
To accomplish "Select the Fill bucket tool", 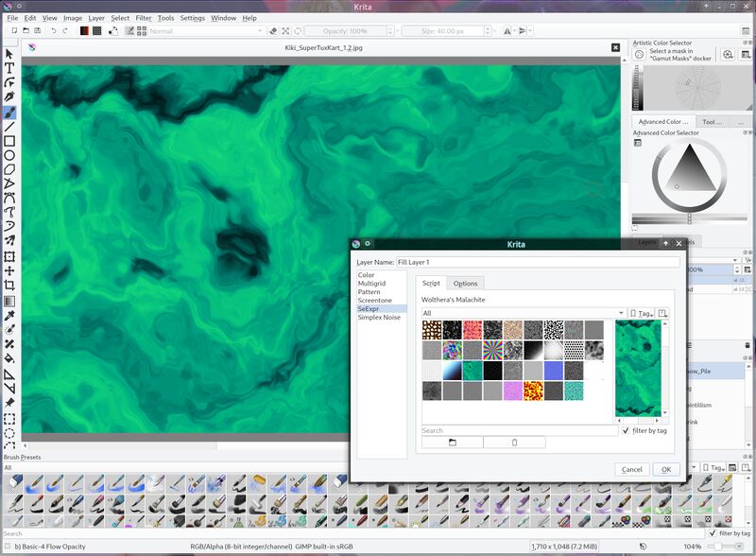I will pyautogui.click(x=9, y=358).
